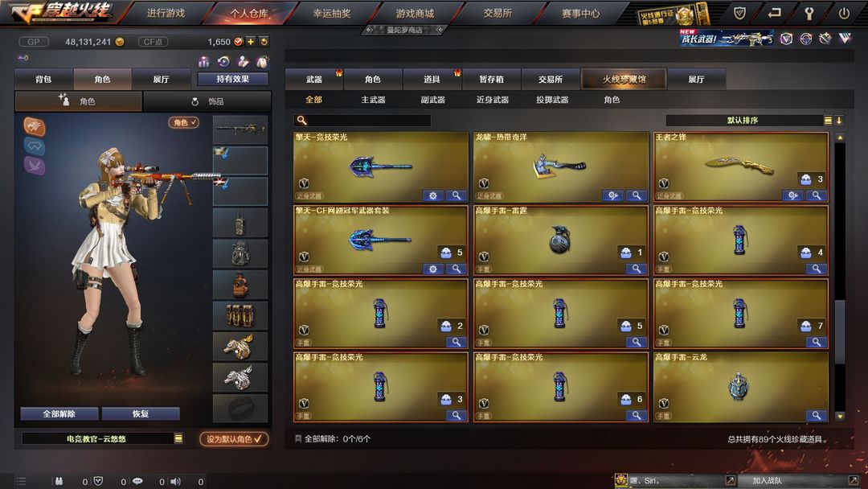868x489 pixels.
Task: Open gear settings on 擎天-竞技荣光 card
Action: click(433, 195)
